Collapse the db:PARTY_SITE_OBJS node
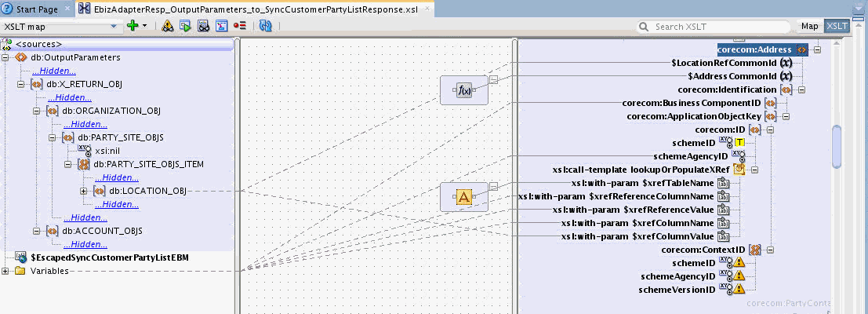868x314 pixels. pyautogui.click(x=52, y=137)
